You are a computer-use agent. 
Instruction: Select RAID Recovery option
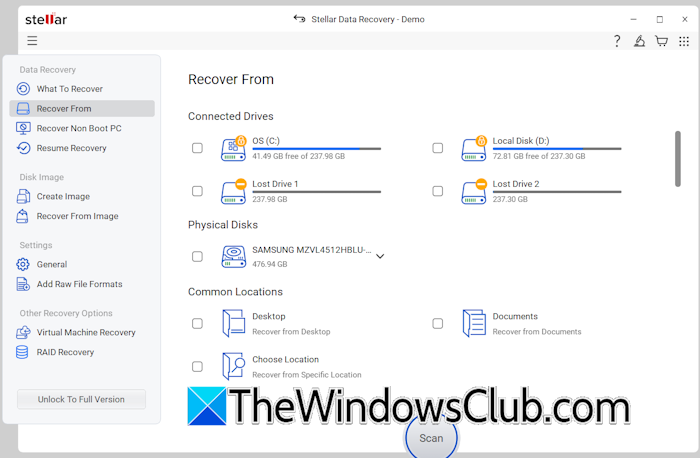82,352
